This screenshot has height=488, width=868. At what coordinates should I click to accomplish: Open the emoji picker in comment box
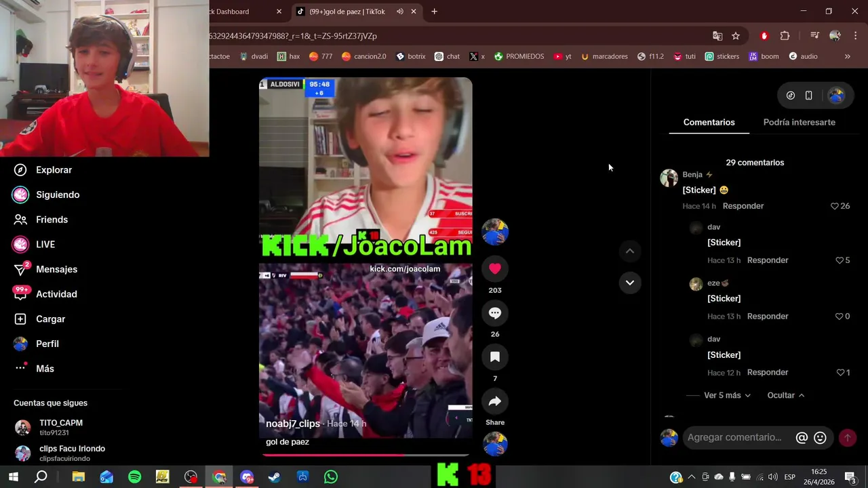(x=820, y=438)
